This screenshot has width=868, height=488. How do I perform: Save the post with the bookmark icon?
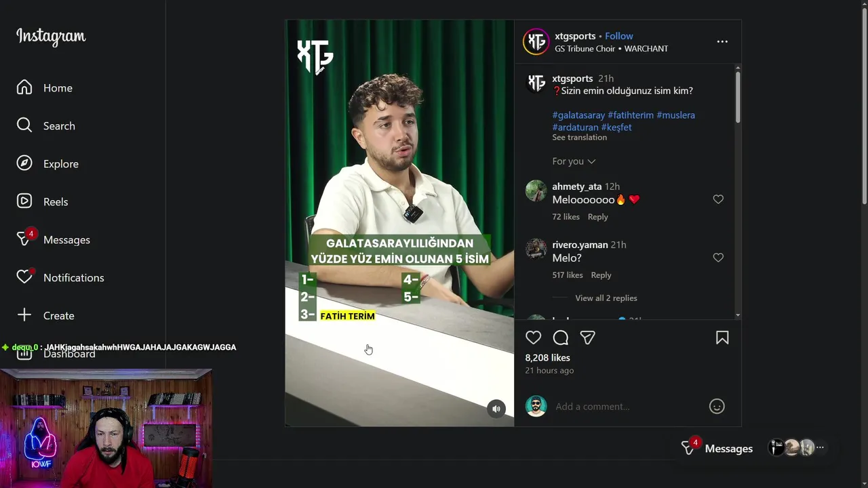722,338
